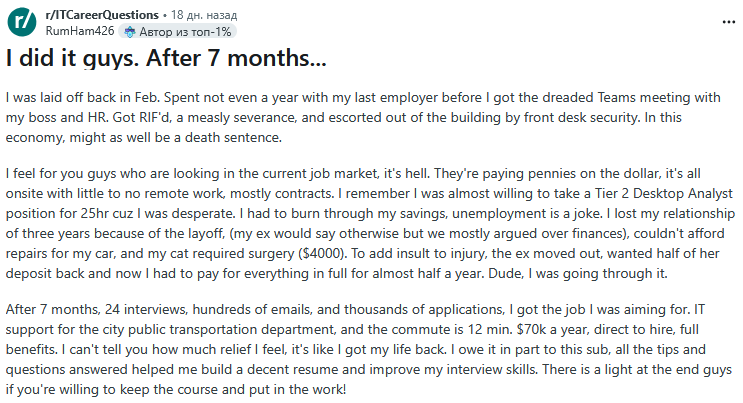This screenshot has height=403, width=743.
Task: Click the "18 дн. назад" post timestamp
Action: tap(203, 16)
